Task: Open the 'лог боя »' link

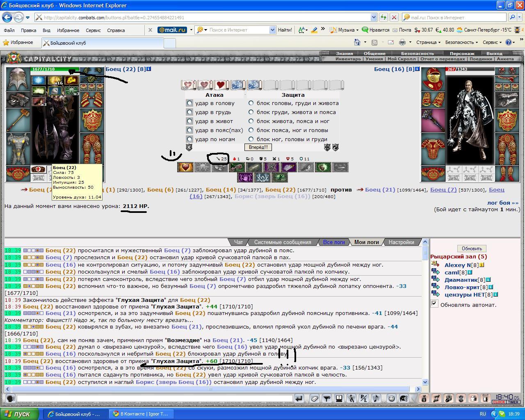Action: (x=503, y=203)
